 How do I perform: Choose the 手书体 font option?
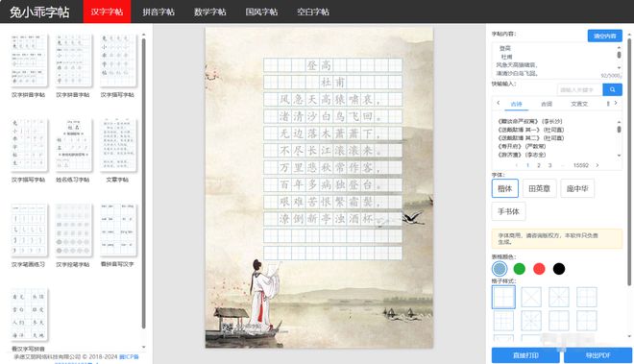(509, 211)
